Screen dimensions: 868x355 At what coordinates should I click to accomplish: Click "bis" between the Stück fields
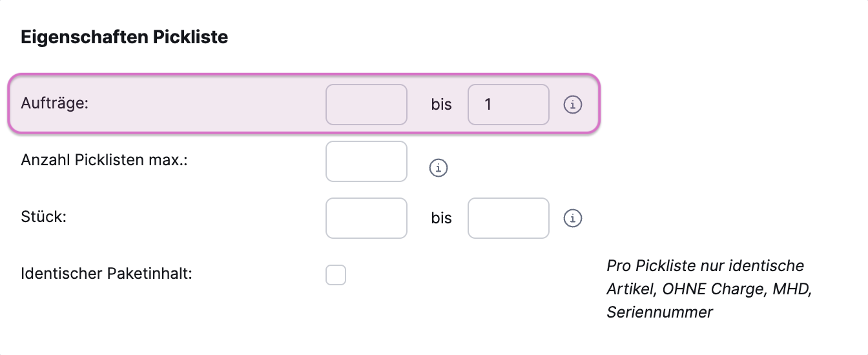click(442, 218)
